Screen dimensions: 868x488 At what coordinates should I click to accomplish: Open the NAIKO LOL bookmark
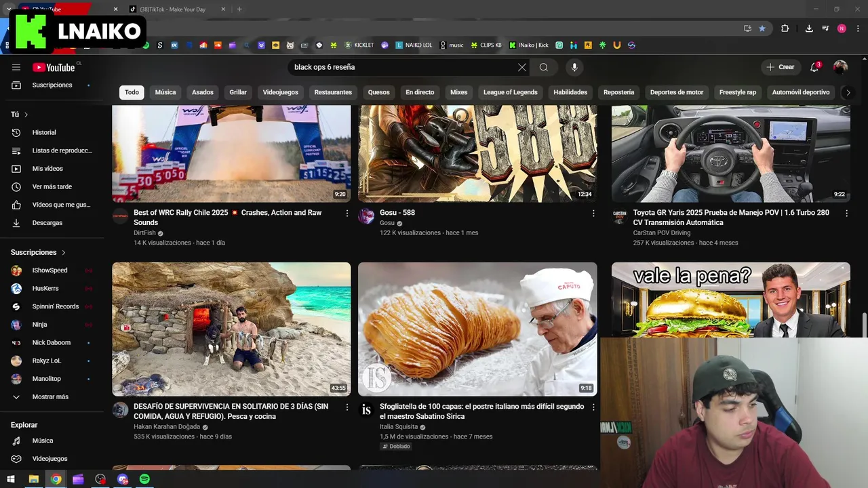tap(414, 45)
